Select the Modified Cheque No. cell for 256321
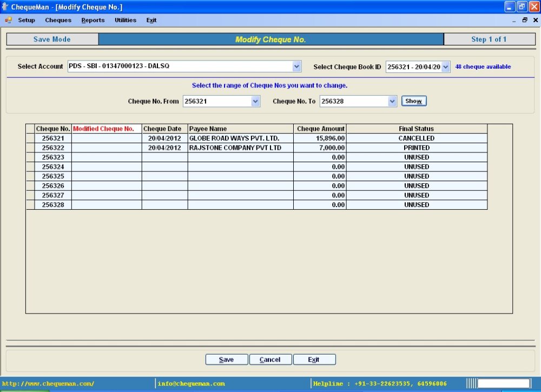The image size is (541, 392). click(106, 138)
